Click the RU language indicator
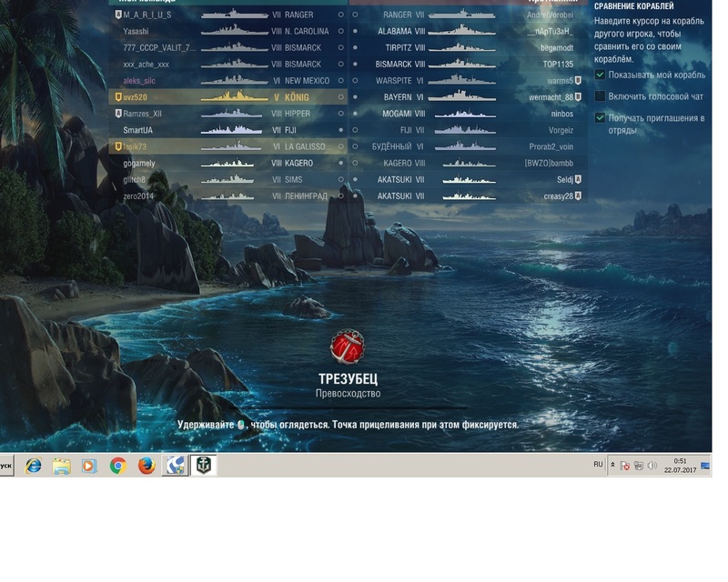 pos(598,464)
